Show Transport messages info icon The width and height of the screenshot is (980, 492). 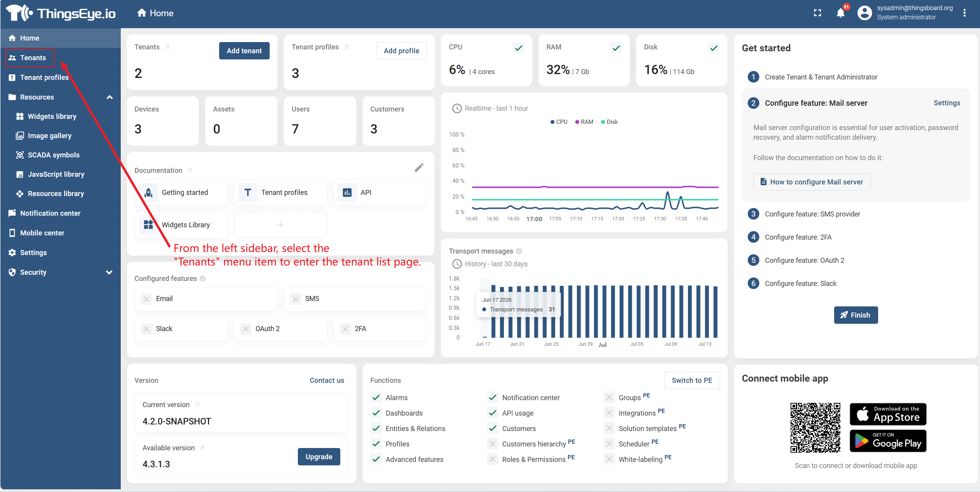coord(519,251)
